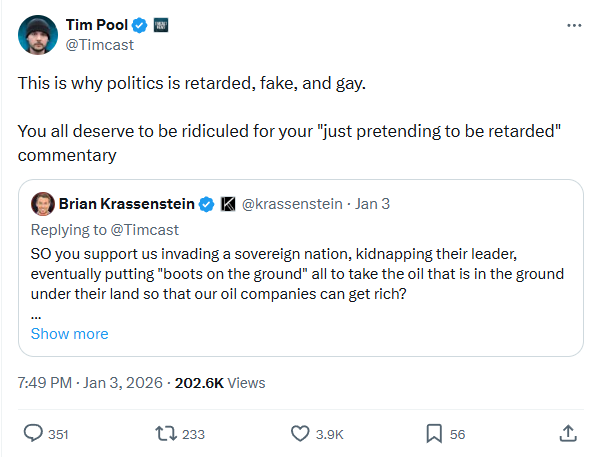Click Tim Pool's blue verified badge

pyautogui.click(x=139, y=25)
